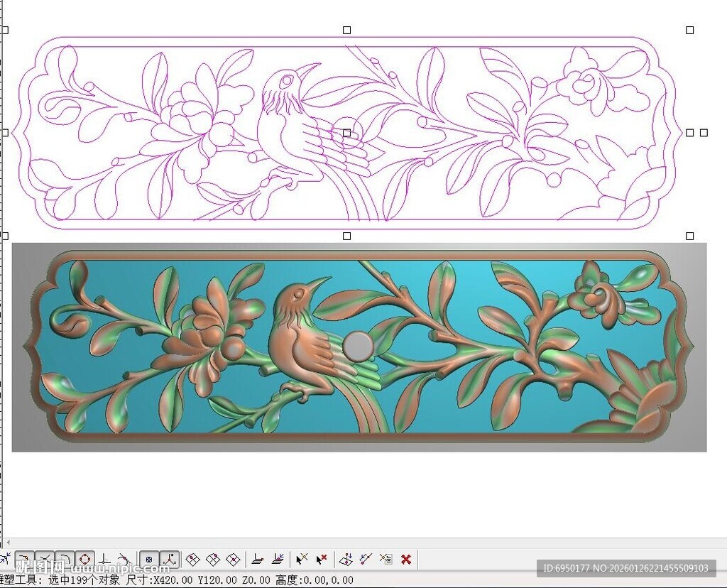Select the perpendicular inverted-T snap icon
Screen dimensions: 727x588
104,560
